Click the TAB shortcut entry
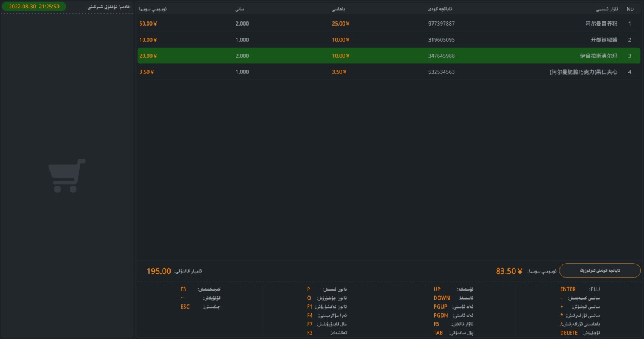 click(453, 333)
